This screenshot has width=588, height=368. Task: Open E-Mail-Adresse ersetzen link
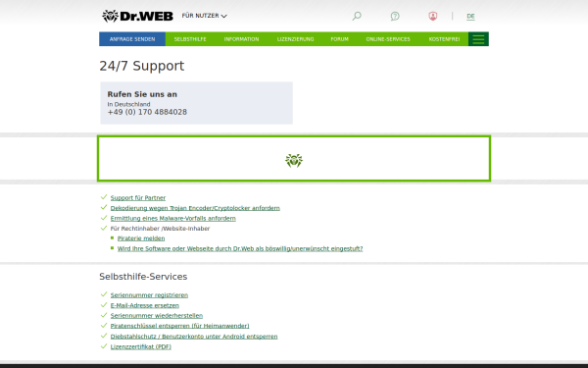(145, 305)
